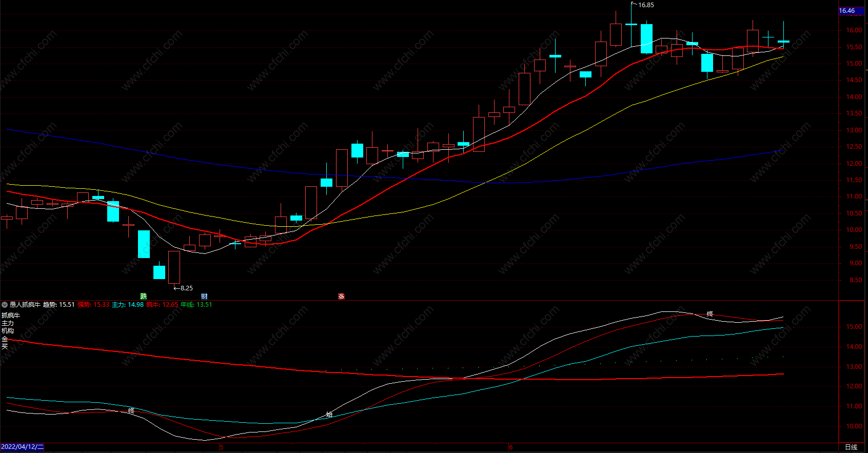This screenshot has height=453, width=868.
Task: Select the 2022/04/12/二 date label
Action: click(x=23, y=447)
